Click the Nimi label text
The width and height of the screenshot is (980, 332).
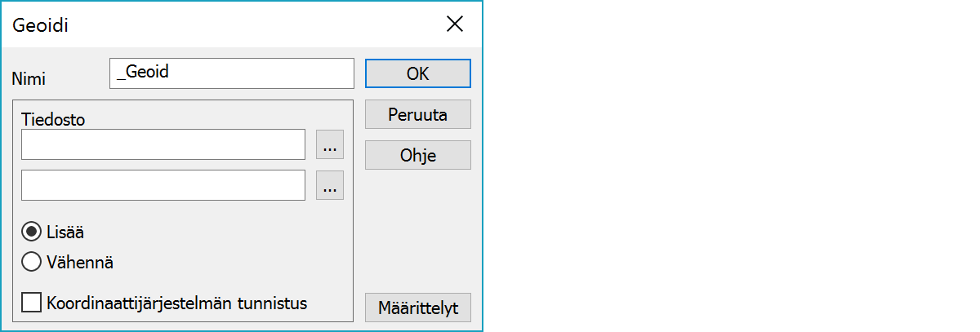pyautogui.click(x=29, y=79)
